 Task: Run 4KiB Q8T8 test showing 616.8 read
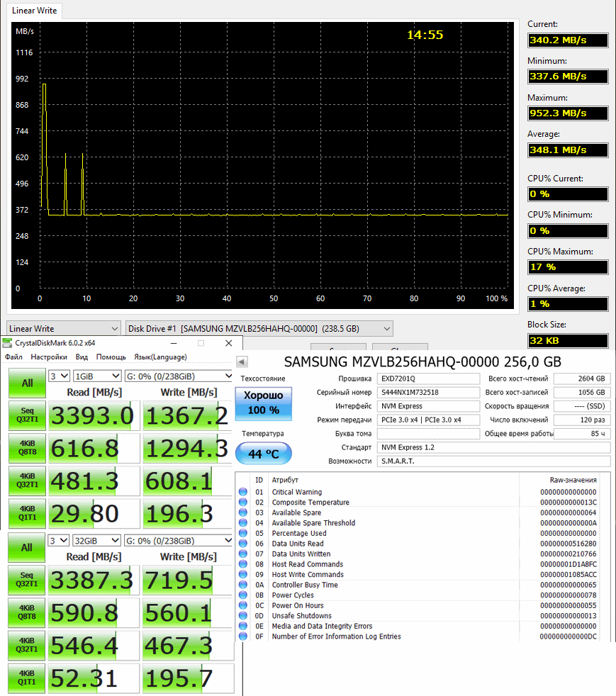tap(27, 448)
